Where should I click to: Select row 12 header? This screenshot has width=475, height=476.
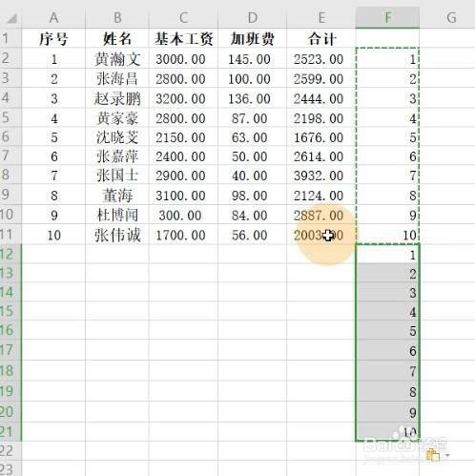pos(10,254)
